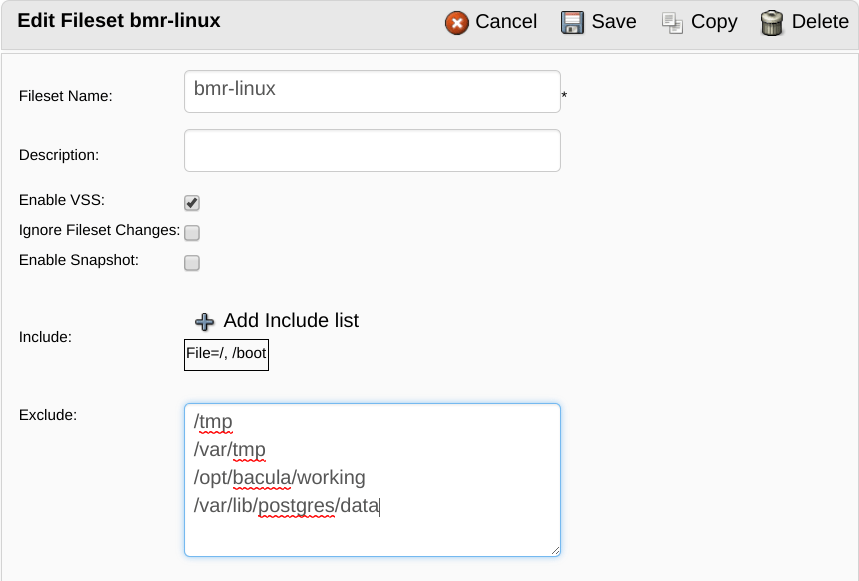
Task: Click the Copy text button
Action: pyautogui.click(x=714, y=22)
